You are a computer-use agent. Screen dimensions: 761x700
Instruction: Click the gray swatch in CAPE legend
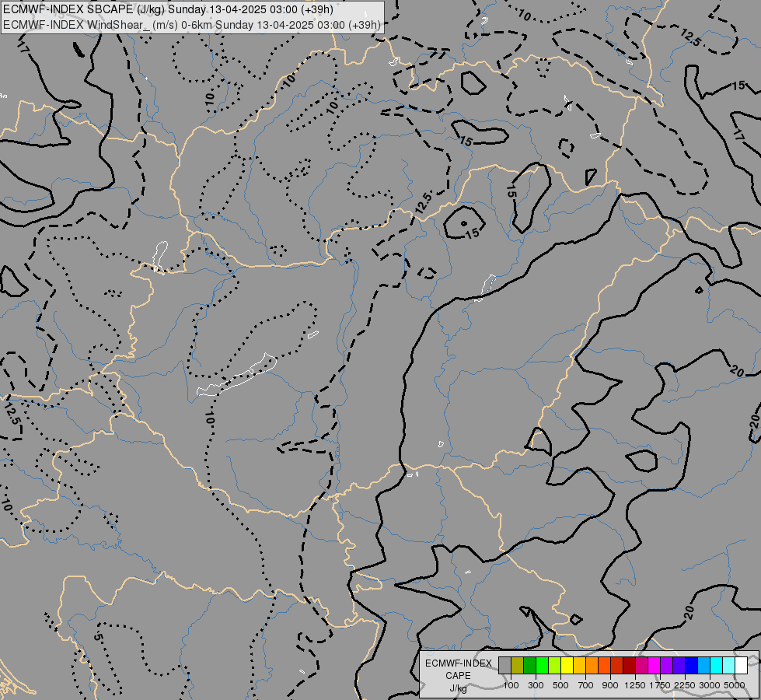[504, 665]
